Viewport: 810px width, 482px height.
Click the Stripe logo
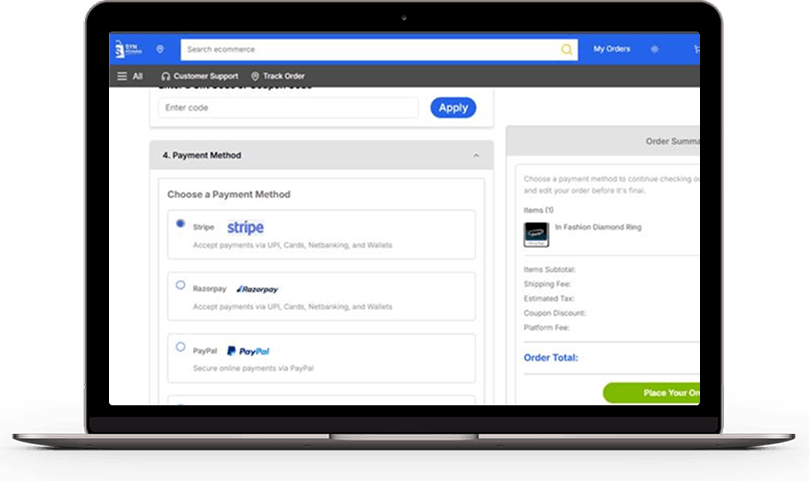click(245, 227)
